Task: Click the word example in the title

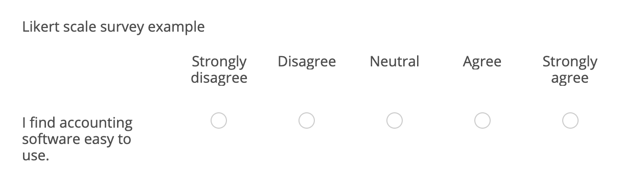Action: tap(176, 28)
